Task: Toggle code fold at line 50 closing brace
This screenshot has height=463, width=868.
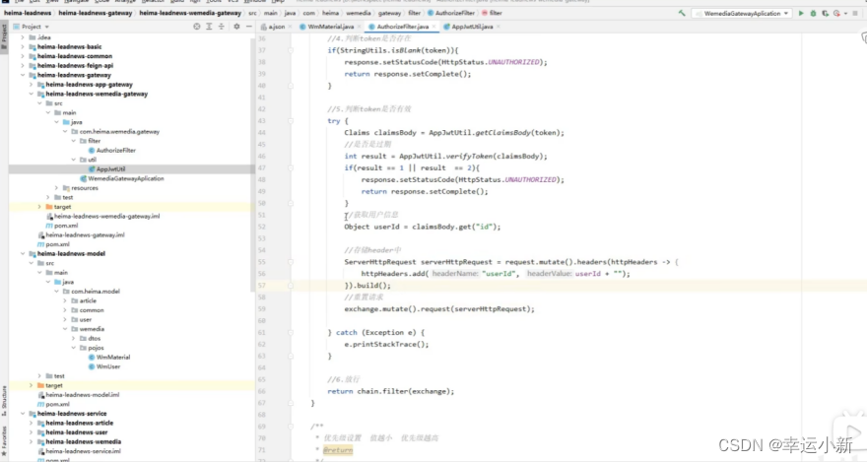Action: click(x=291, y=203)
